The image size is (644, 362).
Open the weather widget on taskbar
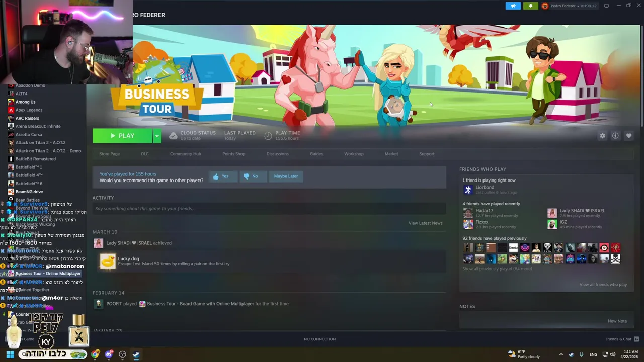coord(524,354)
